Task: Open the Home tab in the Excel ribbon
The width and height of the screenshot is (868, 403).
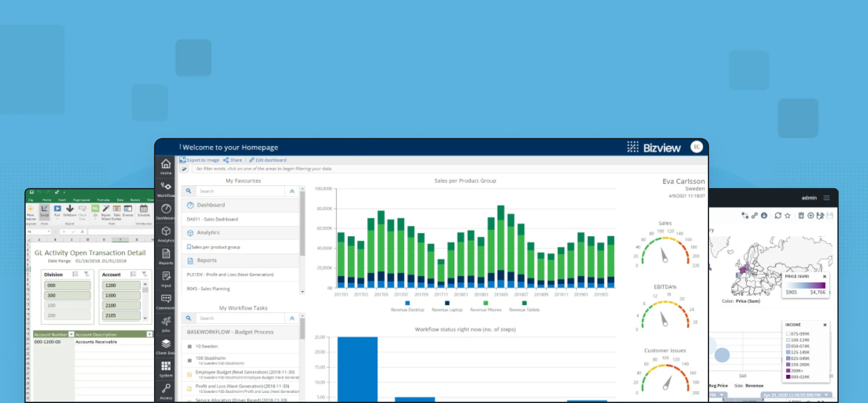Action: pyautogui.click(x=47, y=200)
